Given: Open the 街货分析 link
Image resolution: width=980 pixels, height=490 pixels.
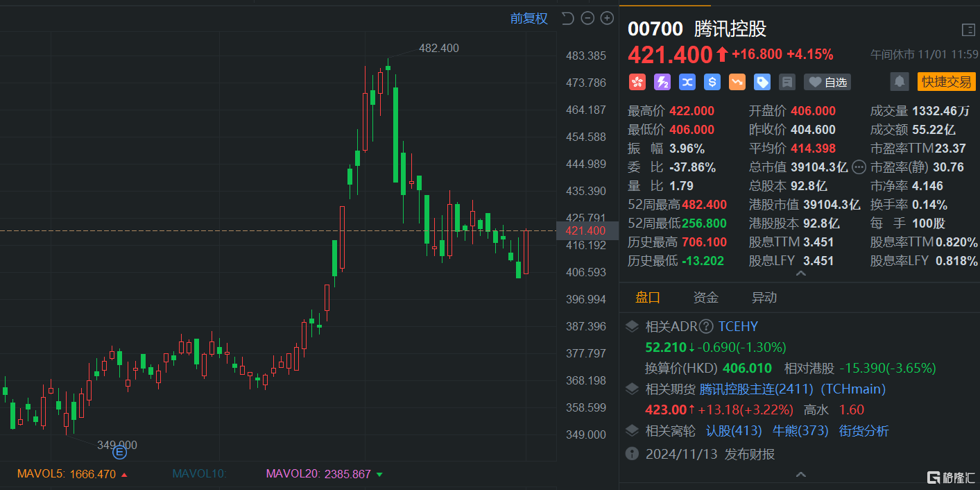Looking at the screenshot, I should (863, 431).
